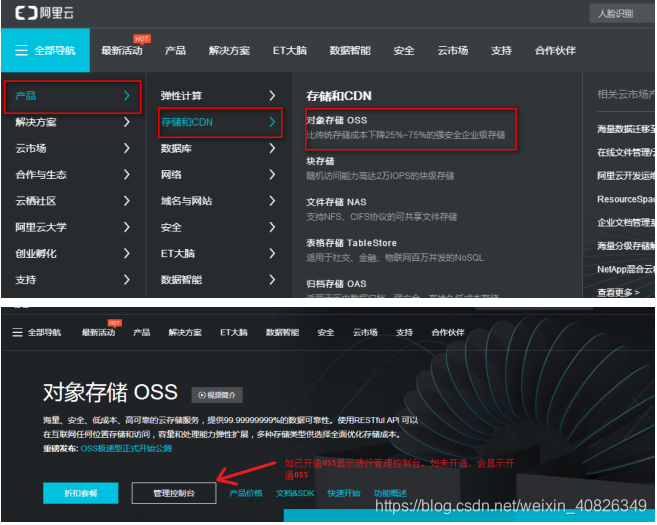This screenshot has height=525, width=657.
Task: Expand the 产品 category chevron
Action: tap(127, 96)
